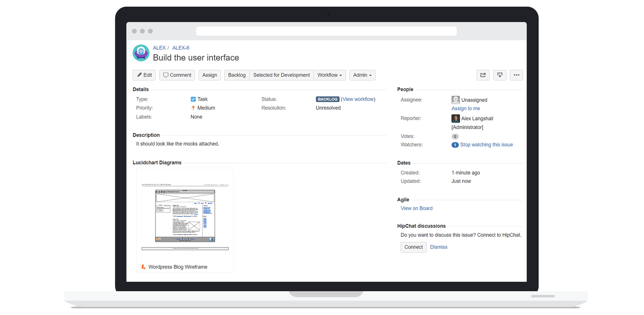Viewport: 644px width, 315px height.
Task: Click the browser address bar
Action: (327, 31)
